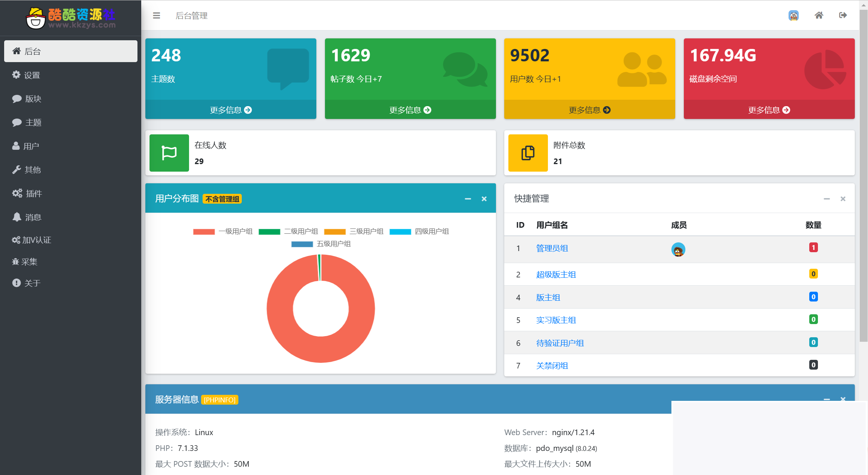Select the 版块 forum sections icon
Image resolution: width=868 pixels, height=475 pixels.
pyautogui.click(x=17, y=99)
